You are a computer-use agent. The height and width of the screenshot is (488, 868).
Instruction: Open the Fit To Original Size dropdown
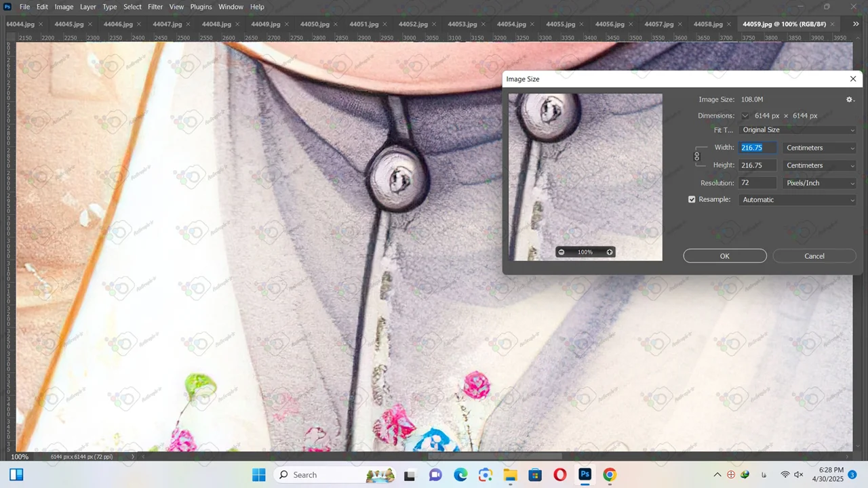pyautogui.click(x=797, y=130)
